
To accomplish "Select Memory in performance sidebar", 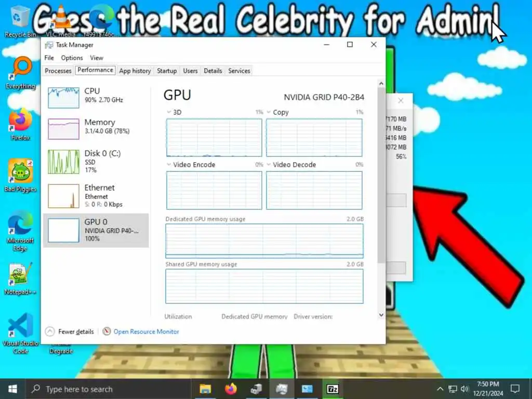I will (96, 128).
